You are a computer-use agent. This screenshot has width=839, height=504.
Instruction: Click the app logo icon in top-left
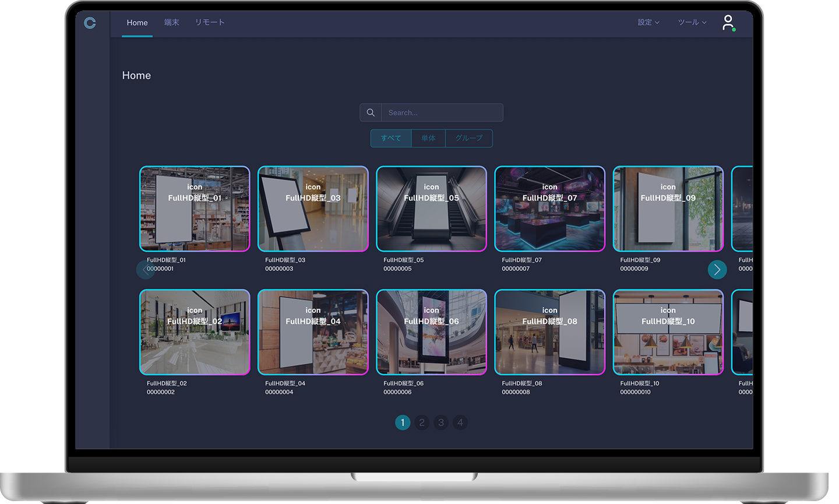coord(90,23)
